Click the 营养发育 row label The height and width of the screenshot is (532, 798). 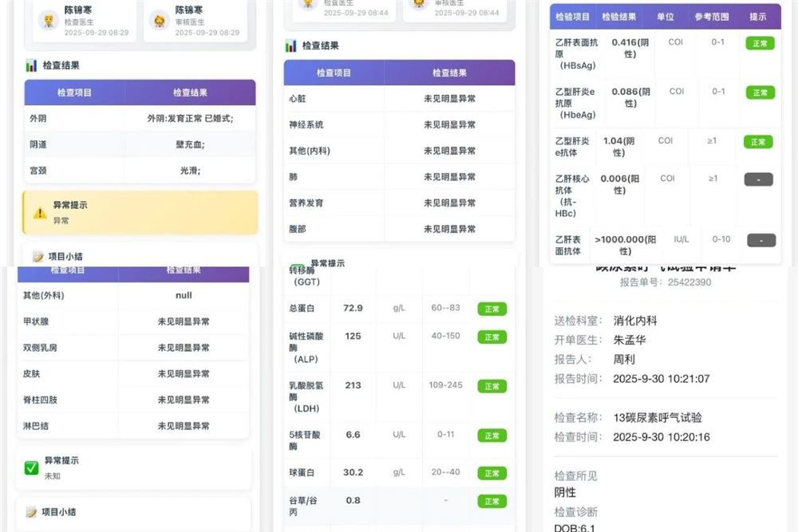coord(306,203)
